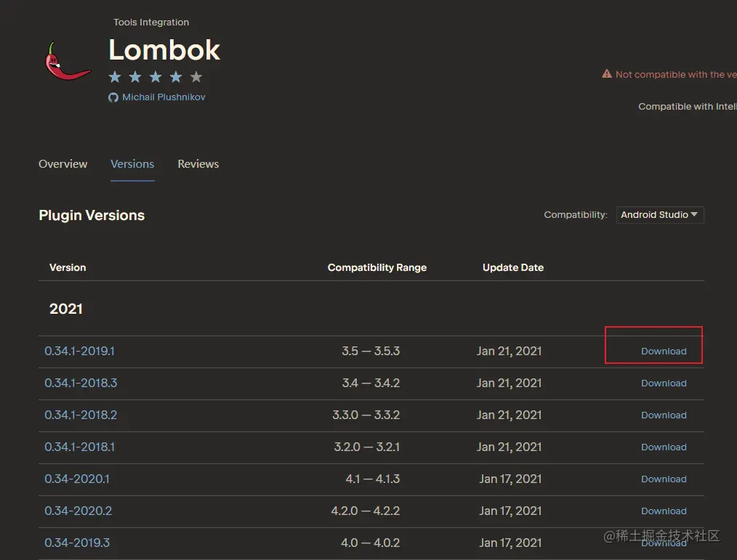Select the Versions tab
737x560 pixels.
[132, 164]
